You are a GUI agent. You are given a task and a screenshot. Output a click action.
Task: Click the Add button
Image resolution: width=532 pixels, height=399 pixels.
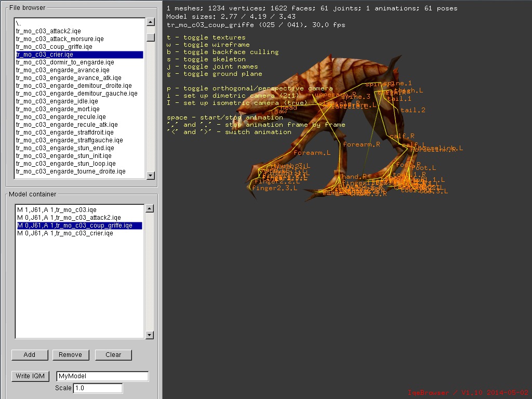pyautogui.click(x=30, y=355)
